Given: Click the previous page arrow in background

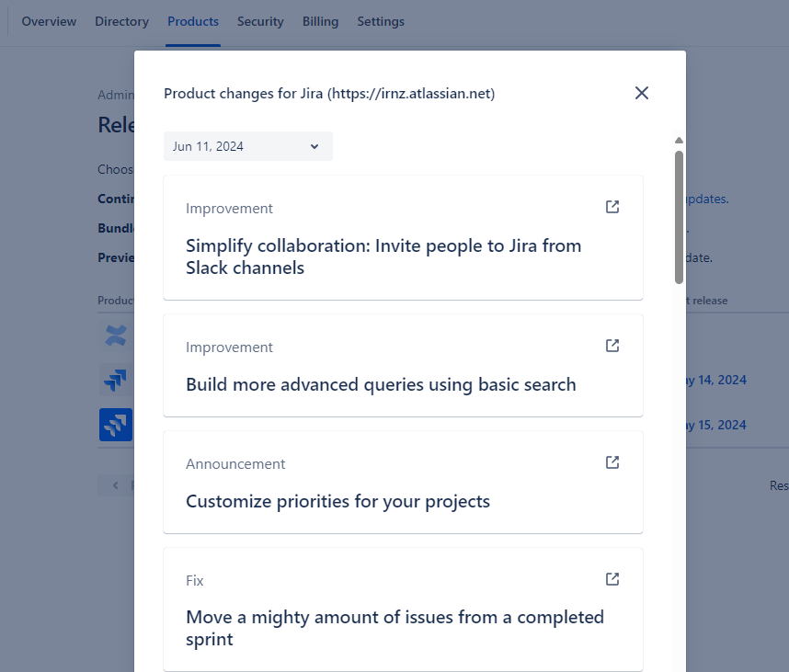Looking at the screenshot, I should 116,485.
